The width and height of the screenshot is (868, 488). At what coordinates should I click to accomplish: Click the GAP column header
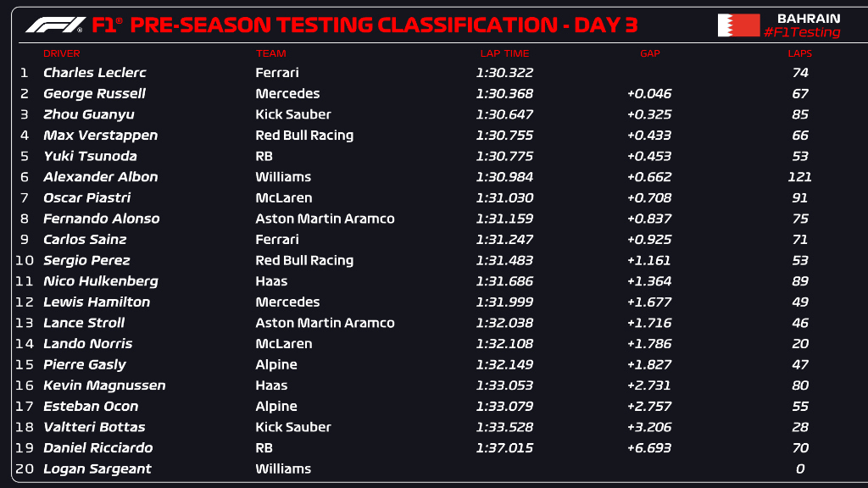point(649,53)
